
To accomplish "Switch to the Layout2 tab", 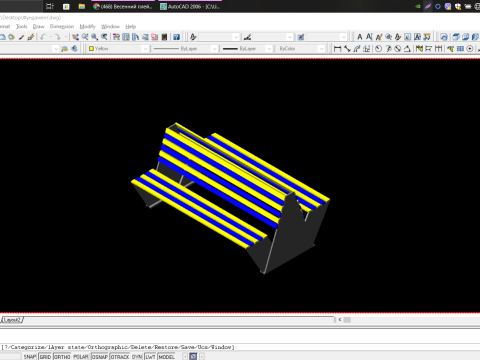I will click(x=12, y=320).
